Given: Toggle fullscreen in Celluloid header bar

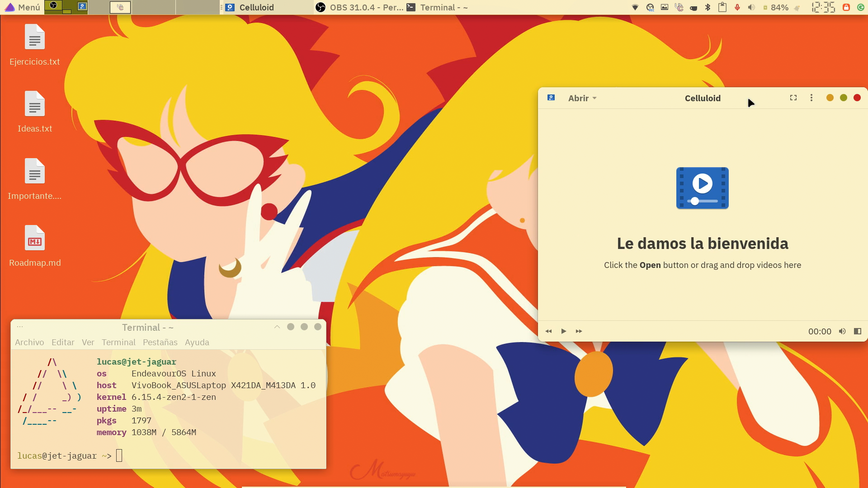Looking at the screenshot, I should 793,98.
